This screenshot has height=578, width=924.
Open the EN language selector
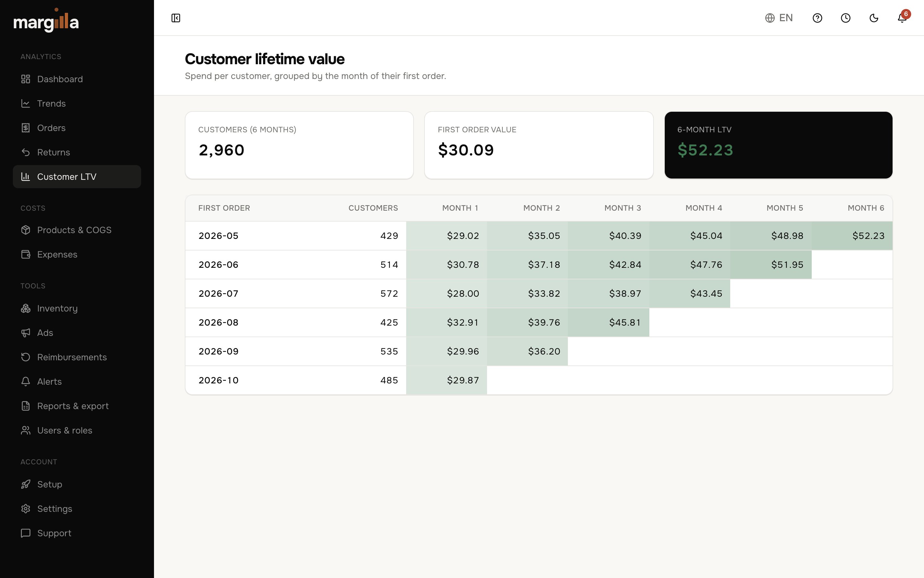pos(779,18)
